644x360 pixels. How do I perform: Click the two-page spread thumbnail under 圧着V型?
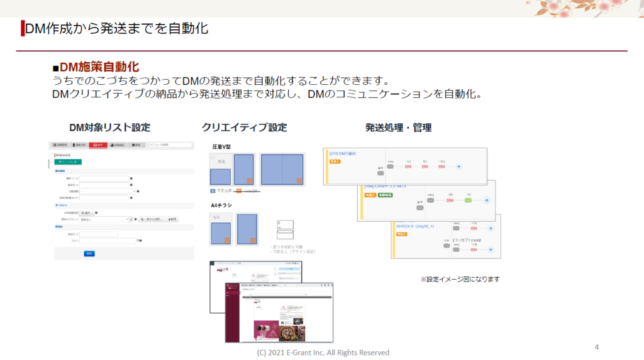(282, 170)
